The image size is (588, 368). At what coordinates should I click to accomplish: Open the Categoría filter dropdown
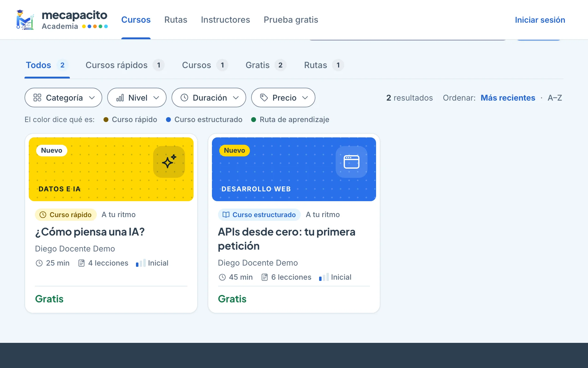pos(63,98)
